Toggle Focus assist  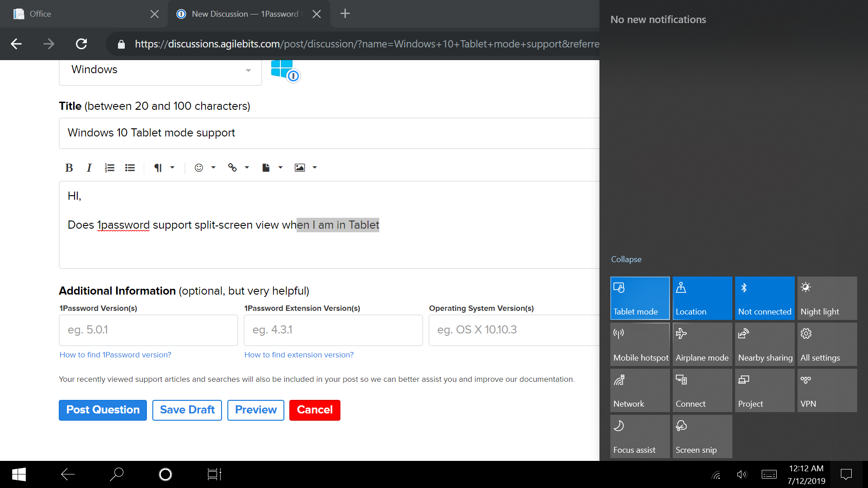(x=640, y=436)
